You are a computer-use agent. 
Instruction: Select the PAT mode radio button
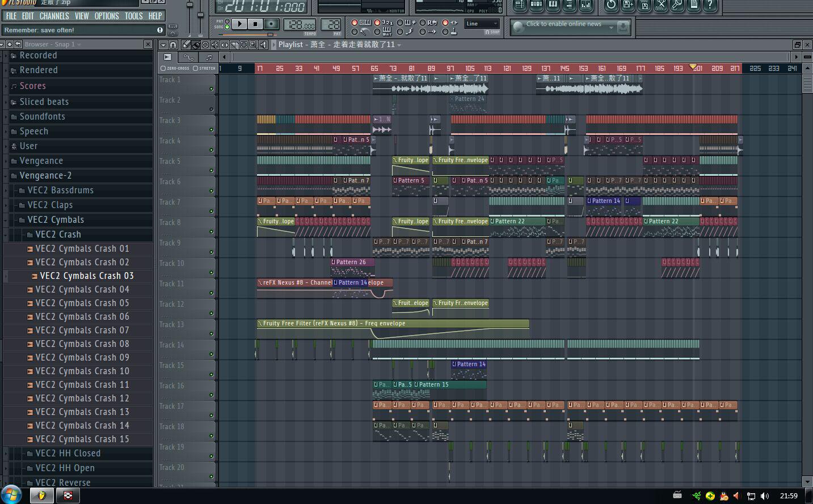point(228,22)
